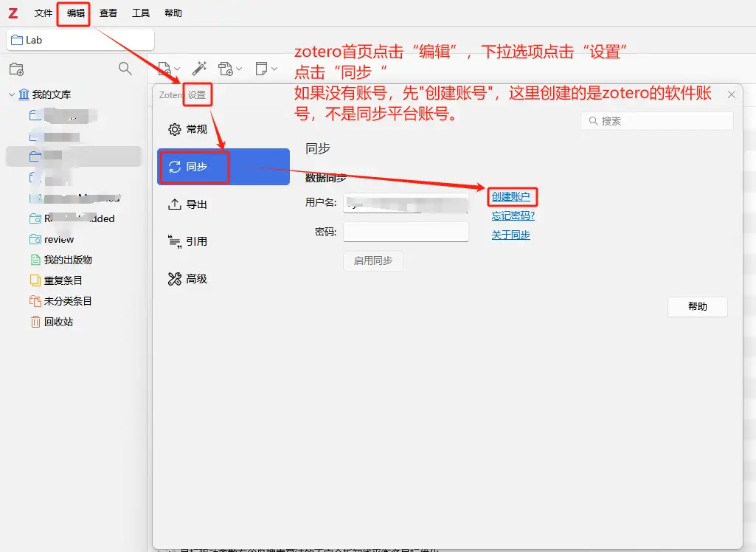Click the collection search magnifier icon
The width and height of the screenshot is (756, 552).
coord(125,69)
